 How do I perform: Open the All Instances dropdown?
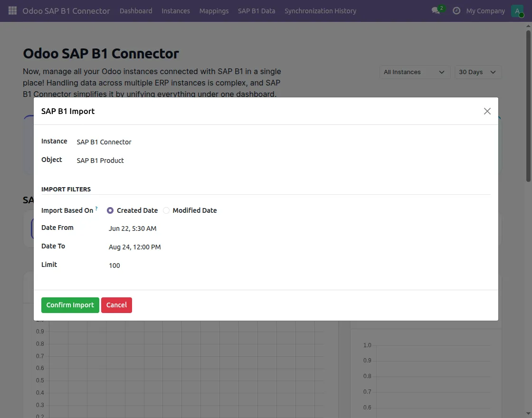pos(415,72)
